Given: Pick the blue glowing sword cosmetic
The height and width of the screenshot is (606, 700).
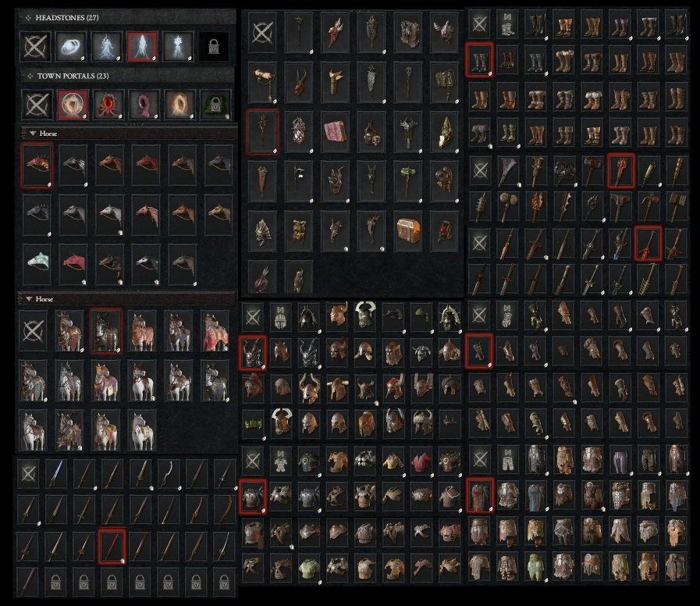Looking at the screenshot, I should tap(56, 473).
